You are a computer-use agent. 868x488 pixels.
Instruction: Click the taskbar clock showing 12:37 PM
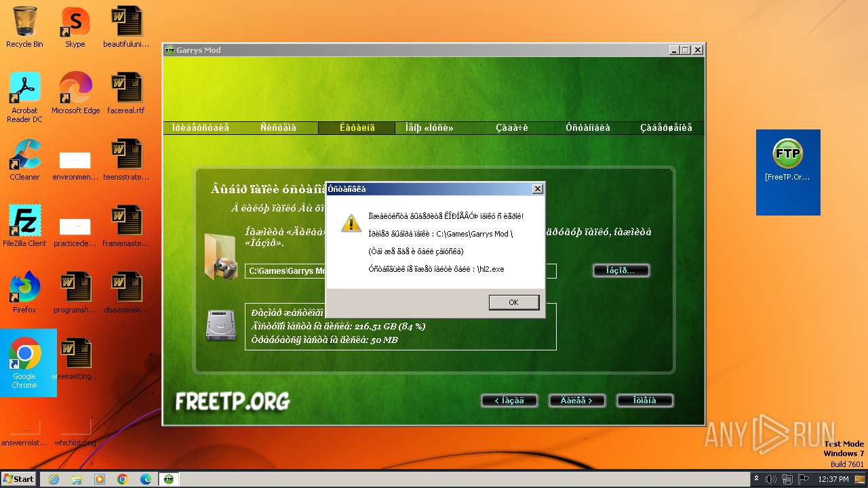pyautogui.click(x=833, y=479)
